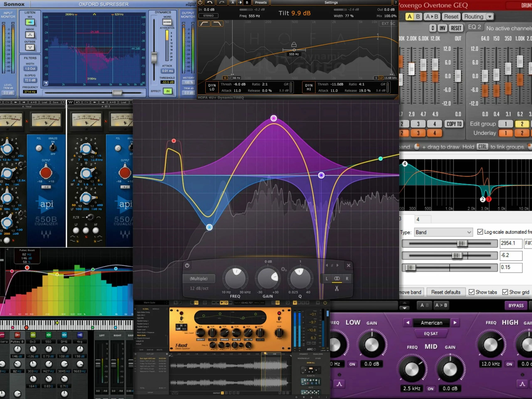Expand the T-RackS CS Grand preset group
Image resolution: width=532 pixels, height=399 pixels.
[x=135, y=338]
